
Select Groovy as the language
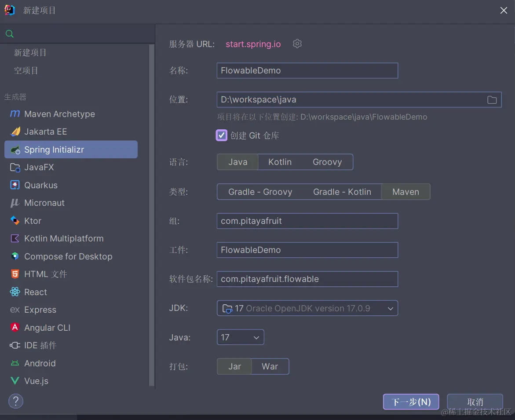(x=327, y=162)
